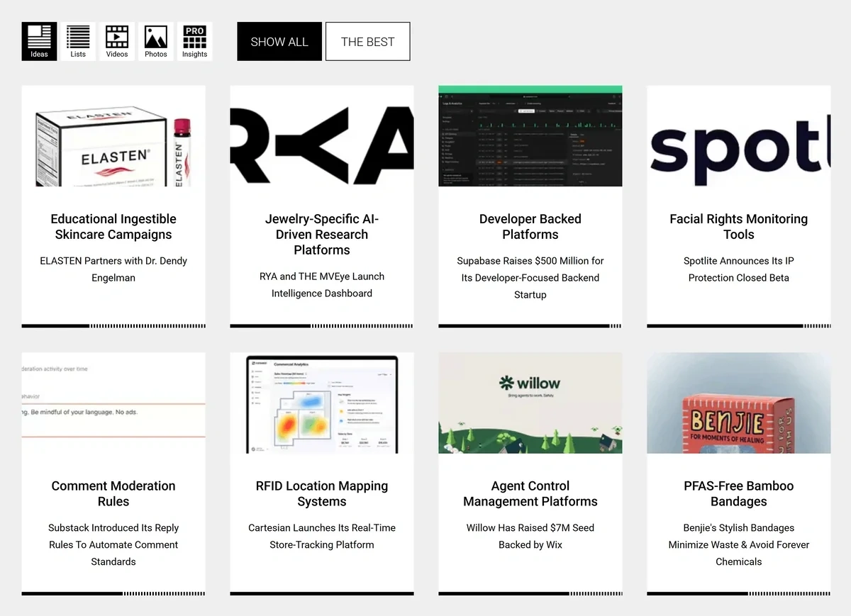Open PFAS-Free Bamboo Bandages title

click(739, 493)
